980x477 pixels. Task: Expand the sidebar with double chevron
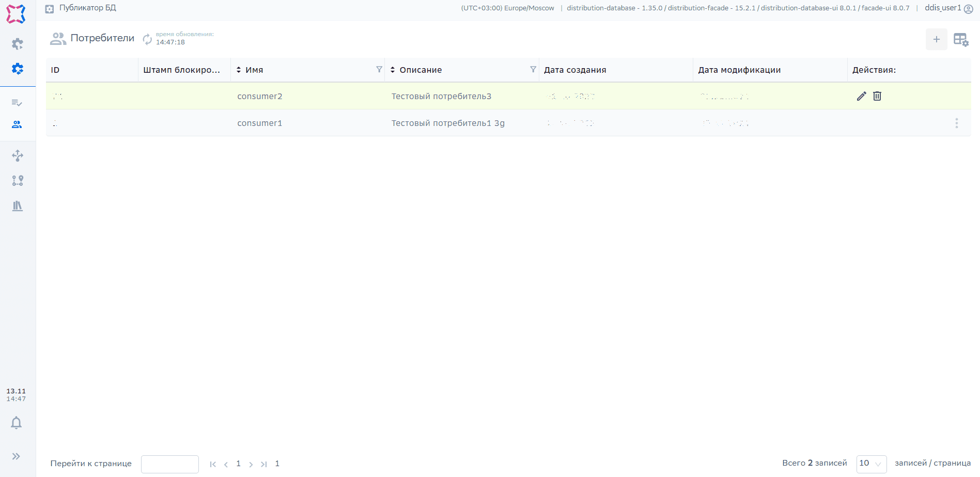(x=17, y=456)
